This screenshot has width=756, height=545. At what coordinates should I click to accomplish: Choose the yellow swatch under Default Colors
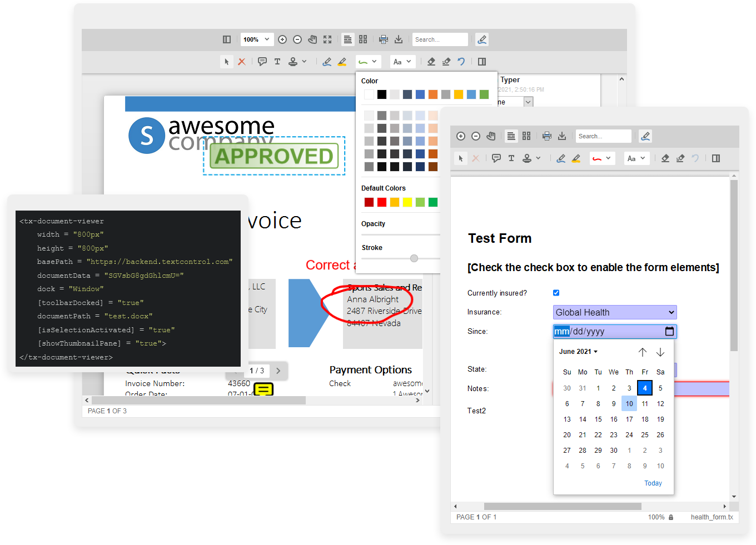tap(407, 202)
